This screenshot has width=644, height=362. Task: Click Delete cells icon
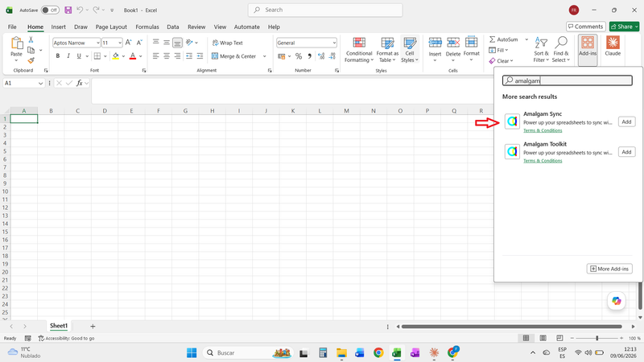(x=453, y=43)
